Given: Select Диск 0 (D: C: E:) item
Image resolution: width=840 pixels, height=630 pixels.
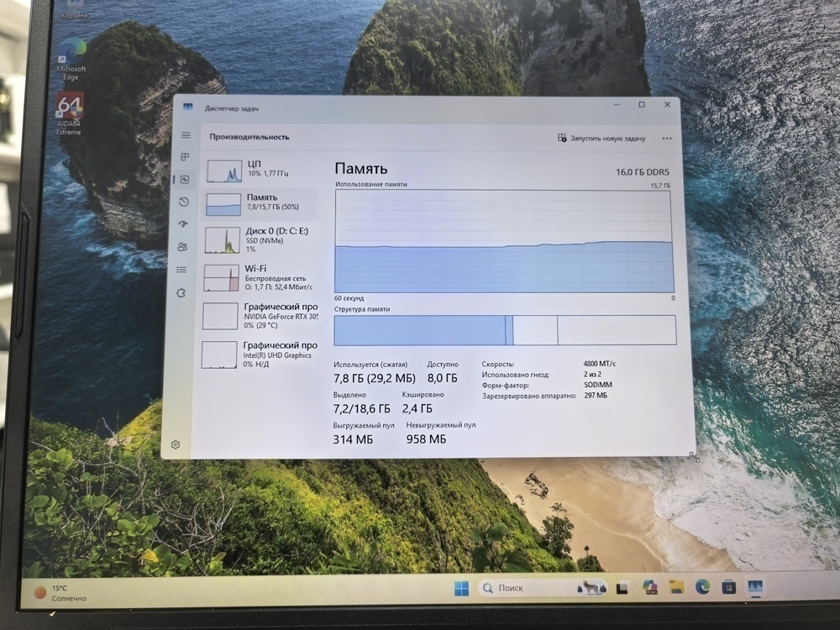Looking at the screenshot, I should [259, 239].
